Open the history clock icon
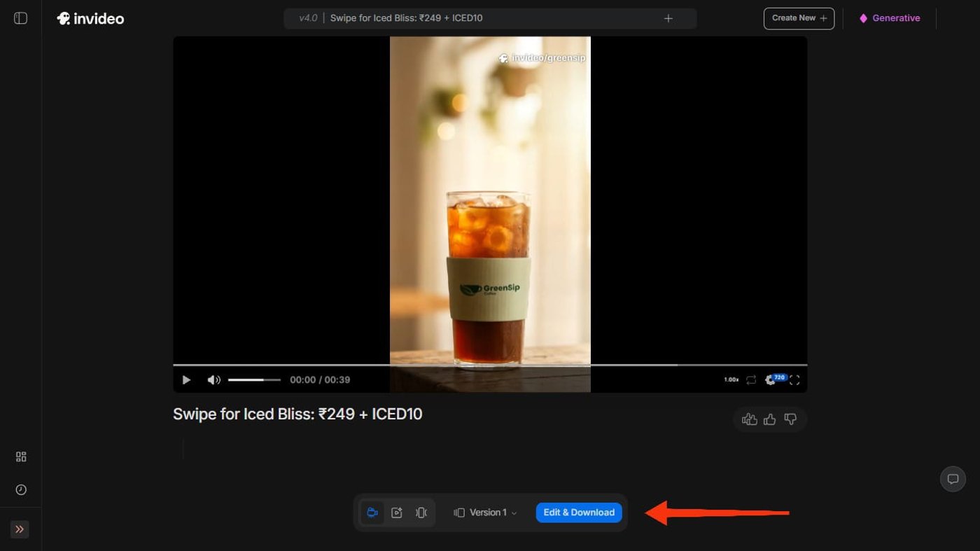Image resolution: width=980 pixels, height=551 pixels. pyautogui.click(x=21, y=489)
